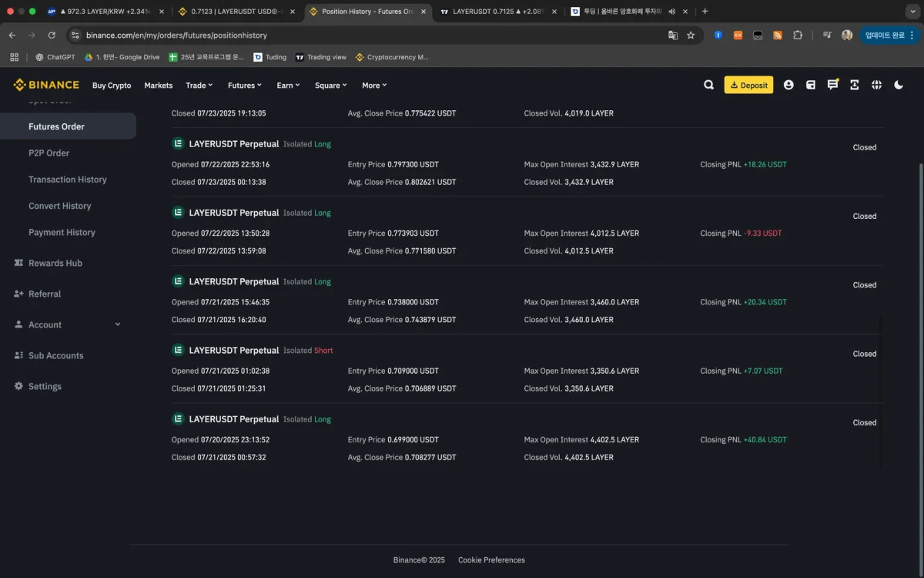Click the yellow Deposit button
Screen dimensions: 924x578
point(748,85)
